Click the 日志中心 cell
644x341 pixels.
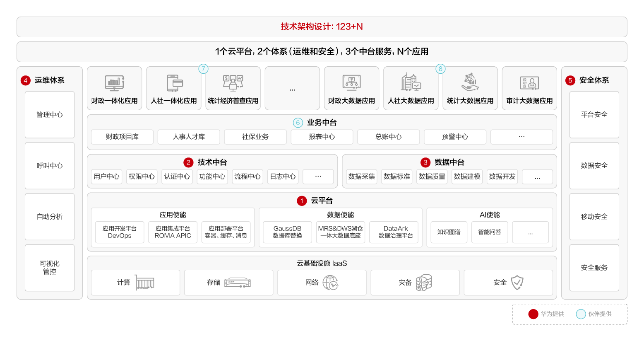(283, 177)
